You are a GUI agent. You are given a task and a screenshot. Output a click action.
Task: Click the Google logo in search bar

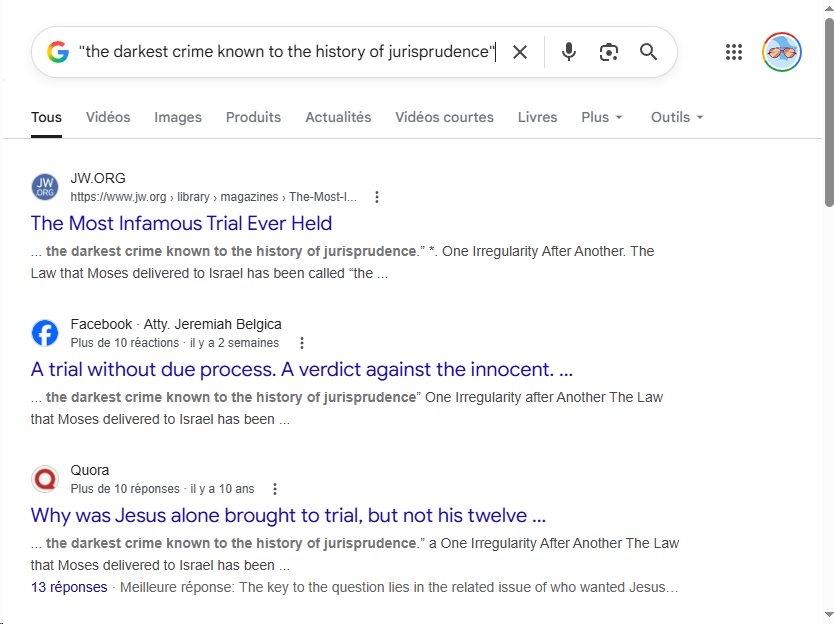click(x=58, y=52)
